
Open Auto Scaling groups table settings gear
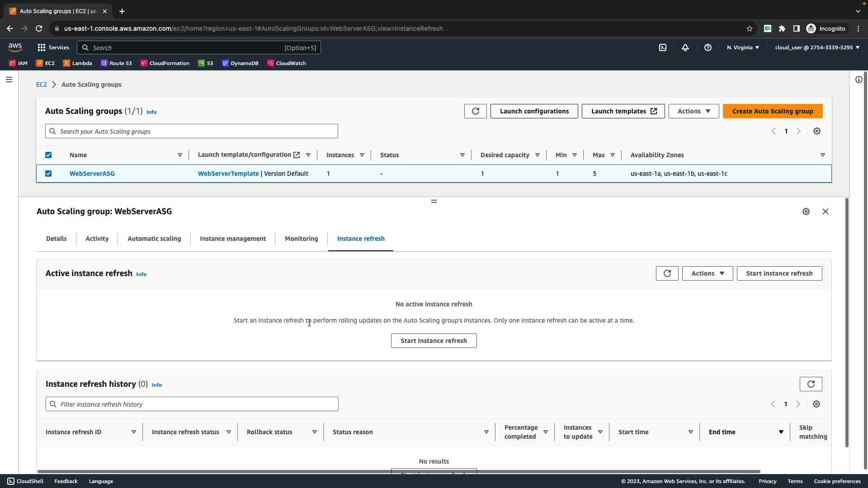816,131
